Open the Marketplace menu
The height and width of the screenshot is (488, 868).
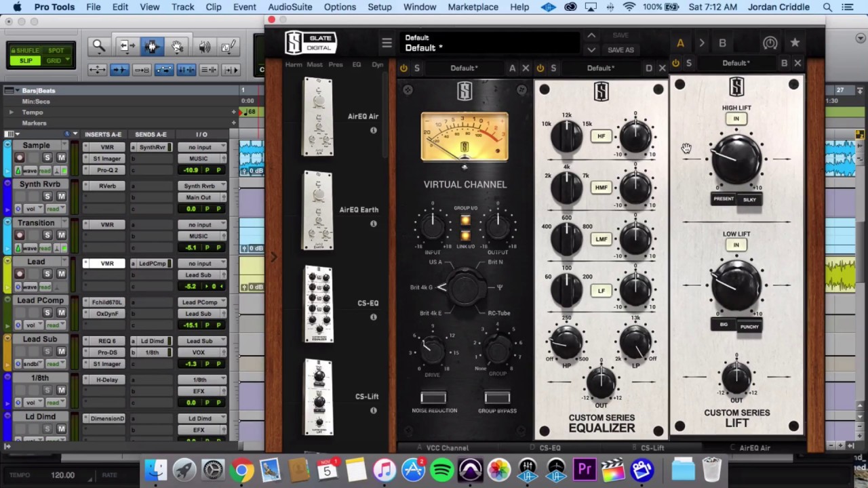pos(473,7)
